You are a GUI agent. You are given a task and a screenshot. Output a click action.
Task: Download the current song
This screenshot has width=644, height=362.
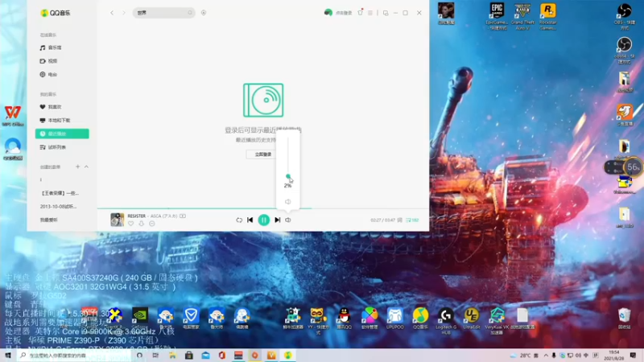click(142, 224)
